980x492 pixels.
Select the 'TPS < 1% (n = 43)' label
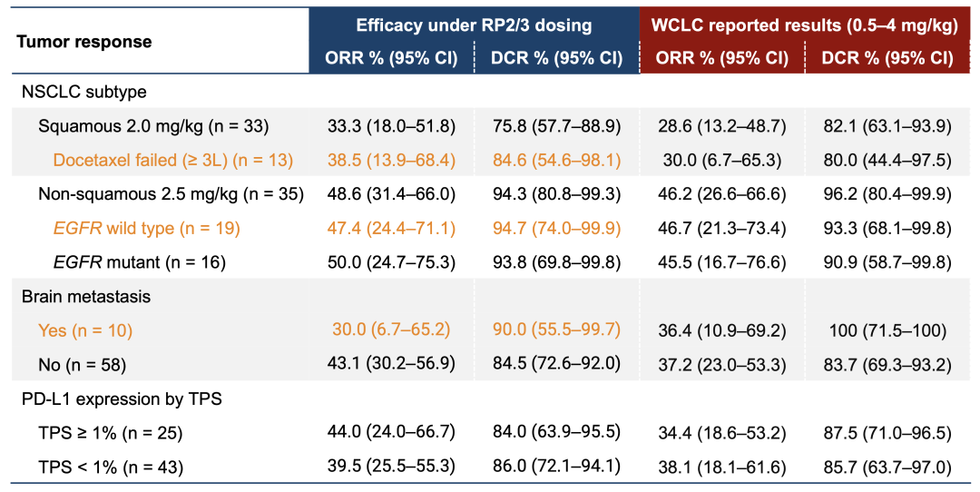(110, 467)
